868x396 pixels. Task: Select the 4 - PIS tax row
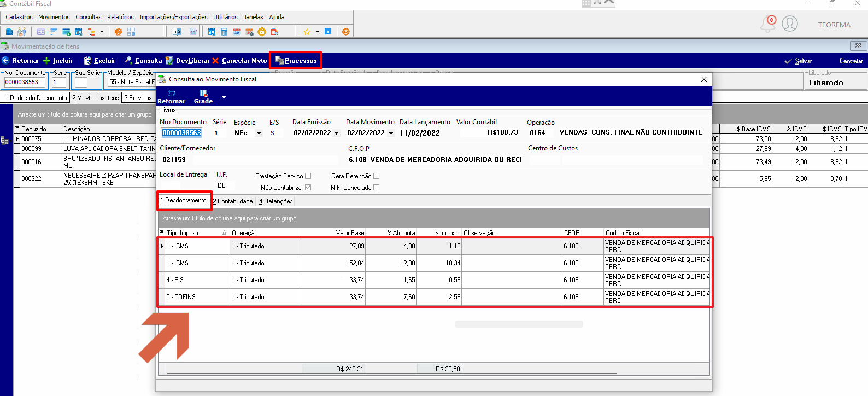click(x=435, y=280)
